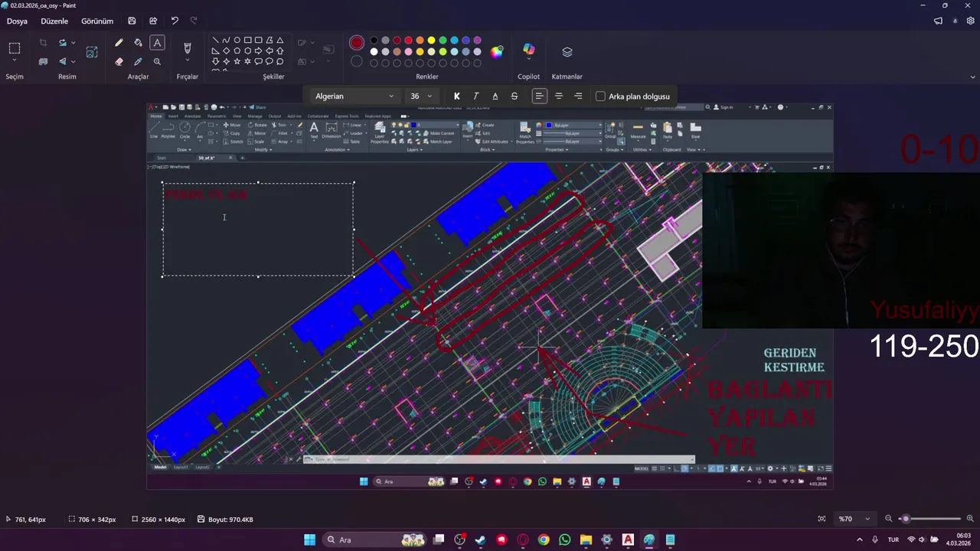Open the Görünüm menu

[97, 21]
